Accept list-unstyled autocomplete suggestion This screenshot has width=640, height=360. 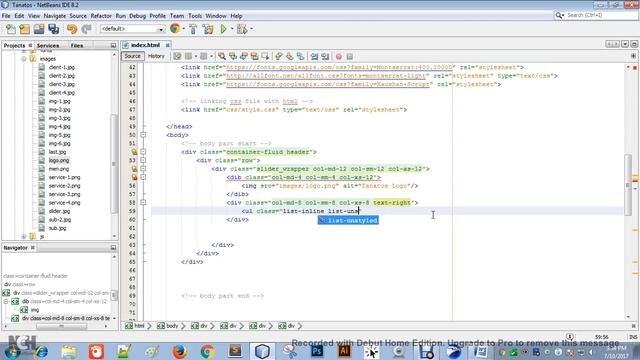click(348, 220)
